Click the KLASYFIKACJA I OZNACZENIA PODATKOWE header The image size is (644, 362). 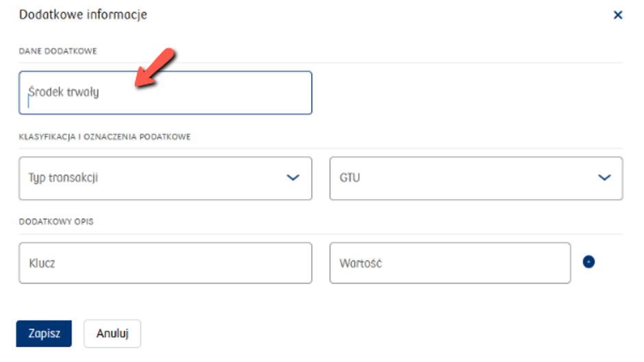(x=105, y=137)
